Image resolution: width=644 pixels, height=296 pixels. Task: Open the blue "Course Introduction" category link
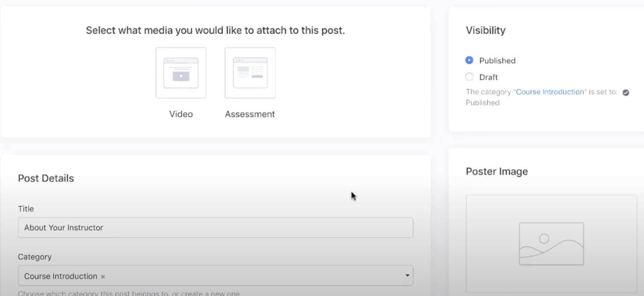550,92
